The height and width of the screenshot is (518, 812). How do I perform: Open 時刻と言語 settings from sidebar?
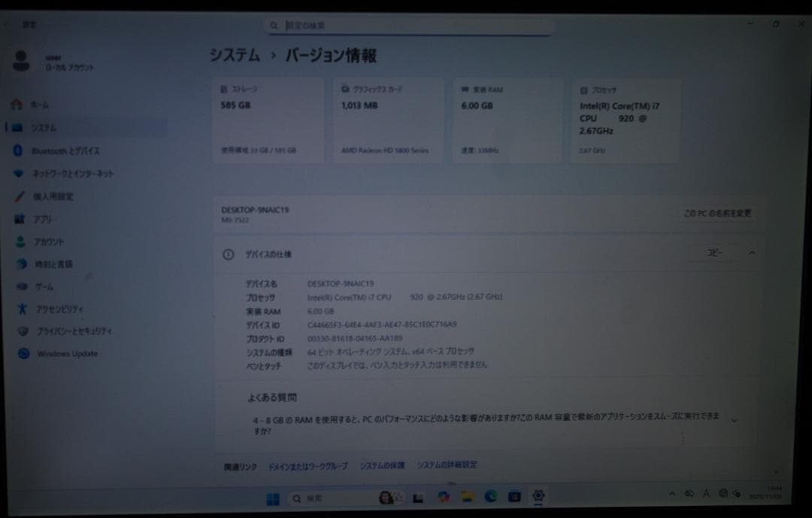pos(54,264)
